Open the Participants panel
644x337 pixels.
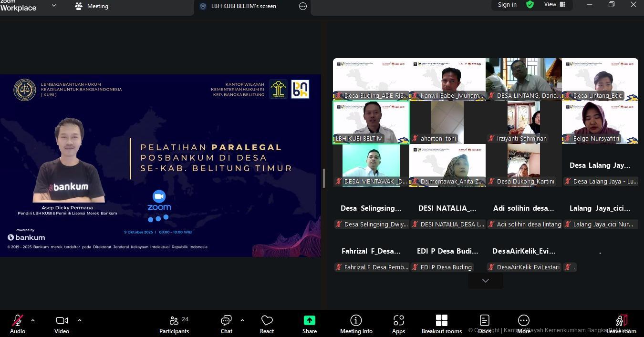pyautogui.click(x=174, y=324)
